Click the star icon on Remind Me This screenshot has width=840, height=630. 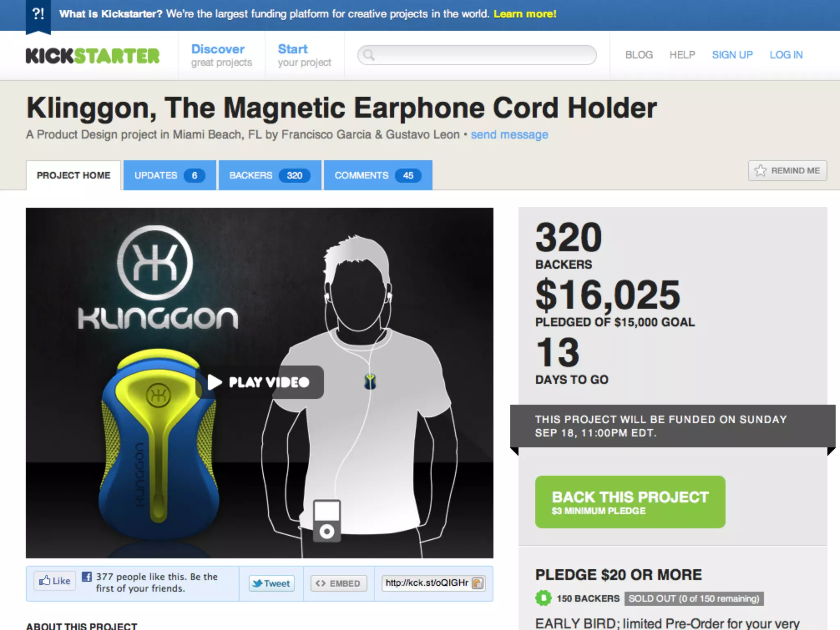click(760, 171)
